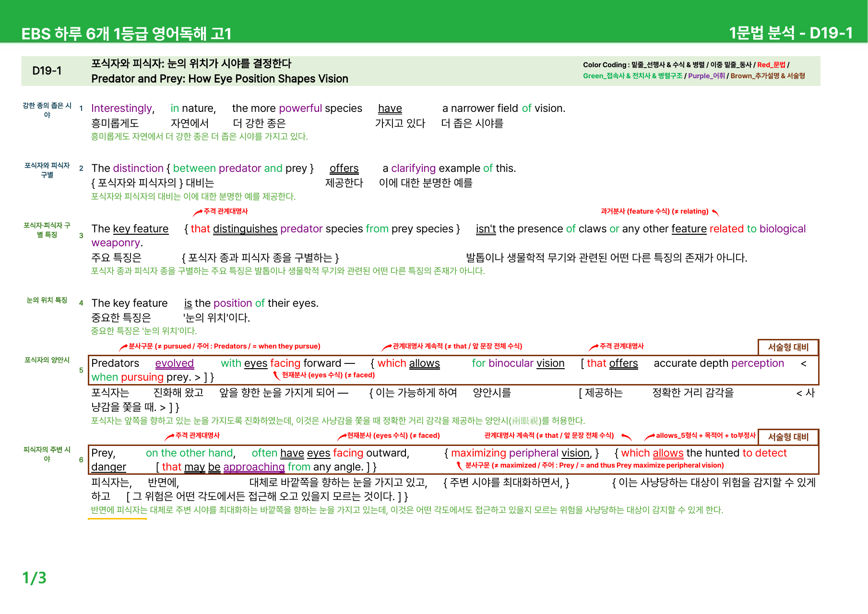Click the purple underlined word 'evolved'
The image size is (868, 614).
tap(175, 363)
